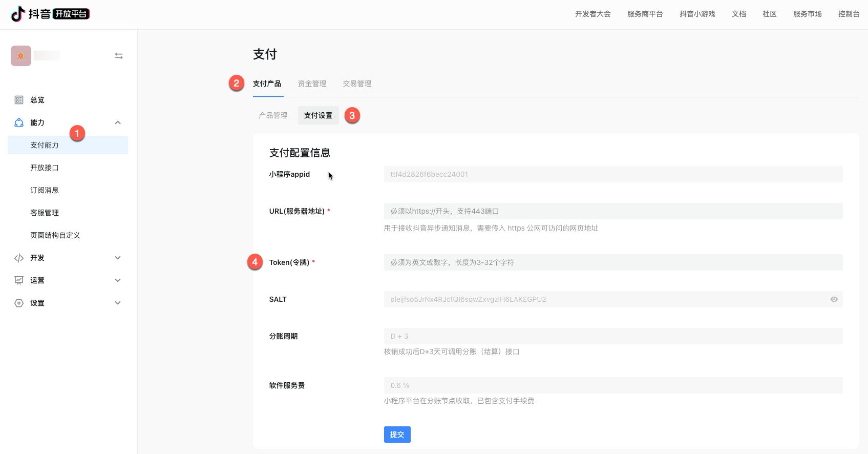The width and height of the screenshot is (868, 454).
Task: Click the 支付配置信息 heading
Action: point(300,153)
